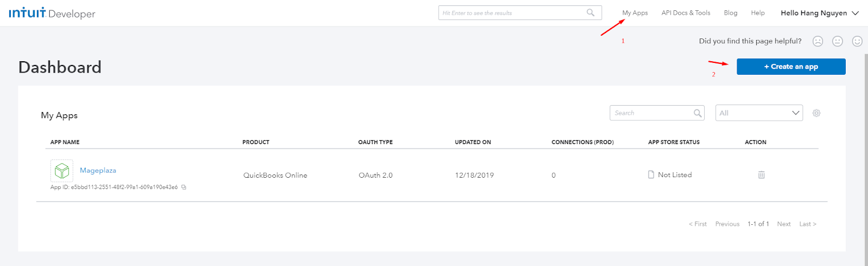Open API Docs & Tools menu

tap(686, 13)
